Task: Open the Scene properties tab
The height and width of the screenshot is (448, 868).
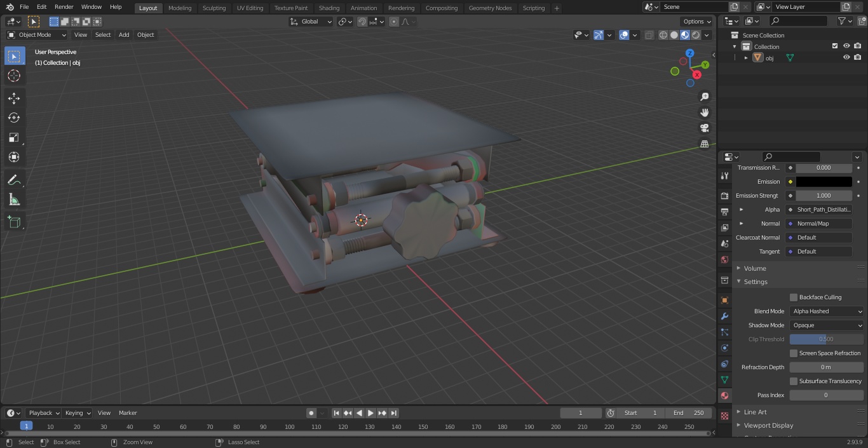Action: click(724, 243)
